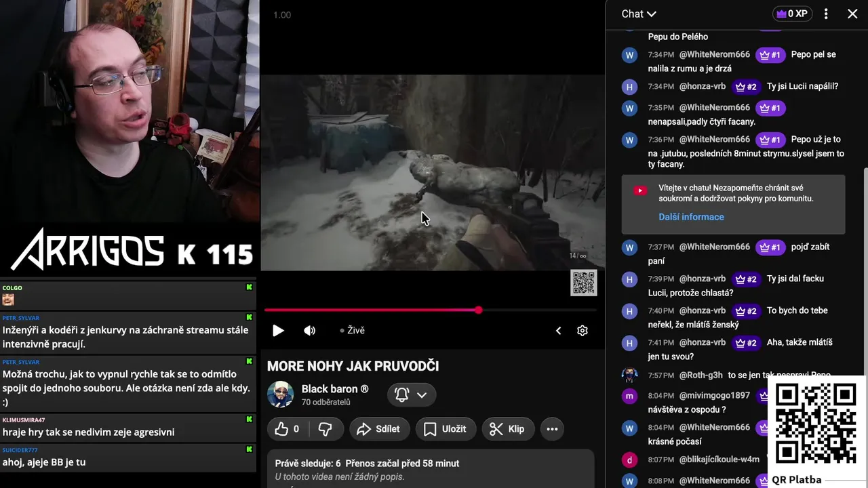Close the chat panel
The image size is (868, 488).
click(852, 14)
